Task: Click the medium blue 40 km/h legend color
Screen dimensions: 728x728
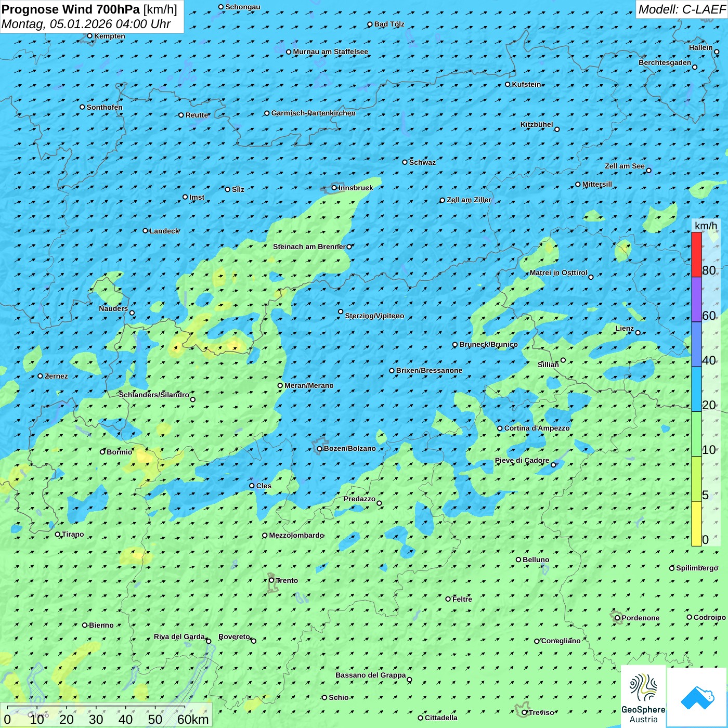Action: click(x=696, y=344)
